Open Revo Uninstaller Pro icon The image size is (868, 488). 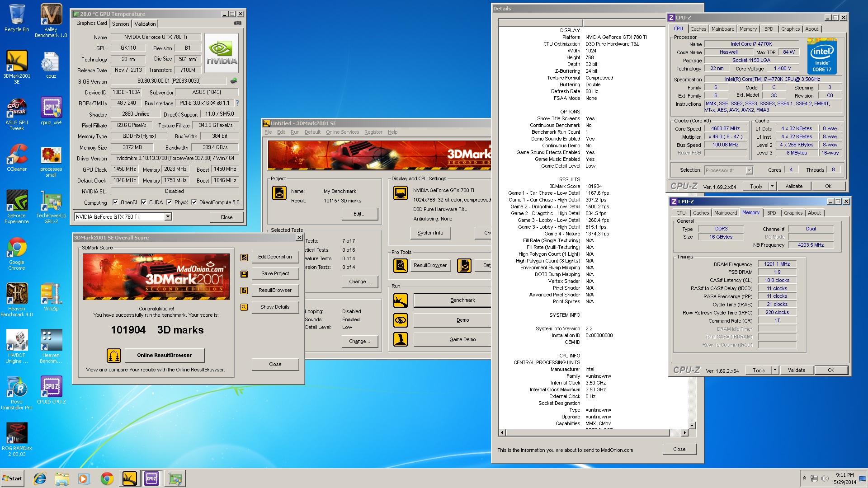pyautogui.click(x=17, y=393)
